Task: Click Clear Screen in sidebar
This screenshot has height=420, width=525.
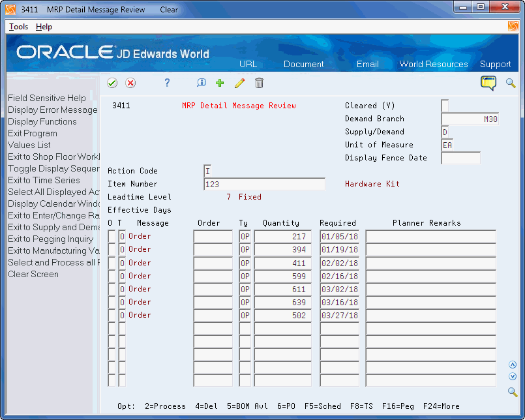Action: [33, 274]
